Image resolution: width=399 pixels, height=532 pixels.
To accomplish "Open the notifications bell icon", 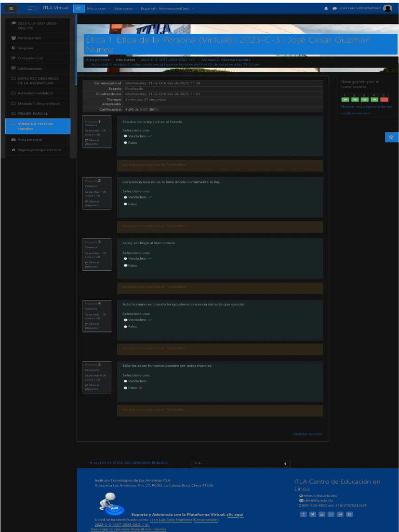I will click(x=326, y=9).
